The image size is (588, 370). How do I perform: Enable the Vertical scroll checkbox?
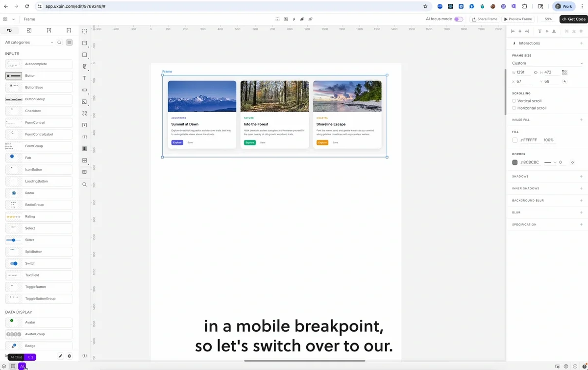(x=514, y=101)
